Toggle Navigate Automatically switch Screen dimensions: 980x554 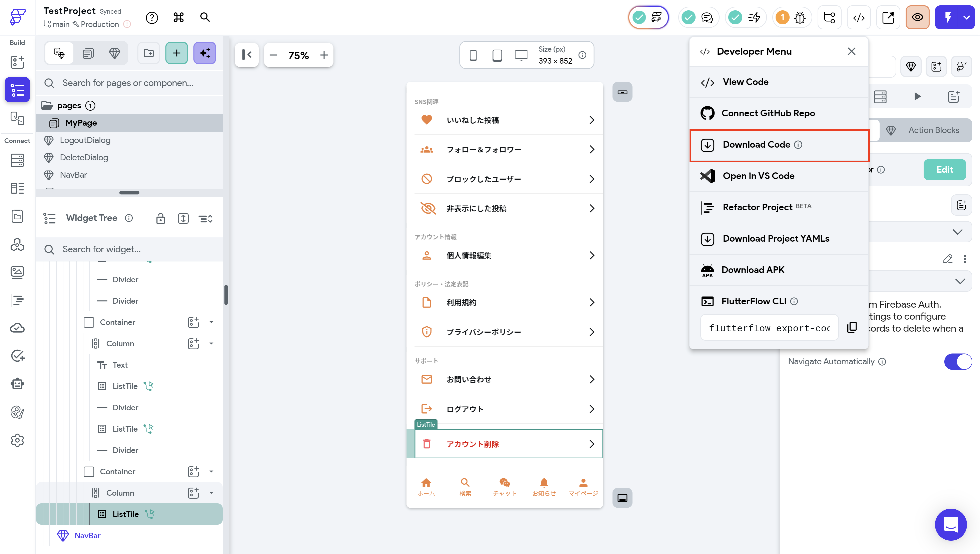(x=958, y=361)
